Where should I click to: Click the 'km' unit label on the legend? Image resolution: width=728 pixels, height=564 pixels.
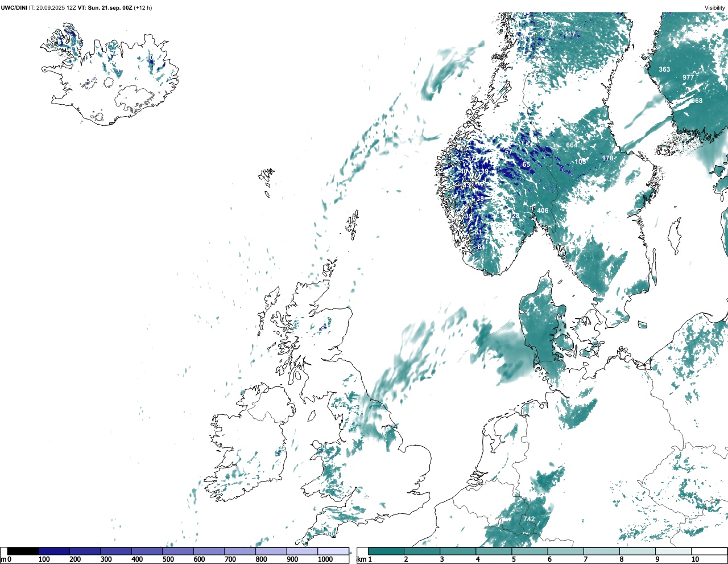[361, 559]
